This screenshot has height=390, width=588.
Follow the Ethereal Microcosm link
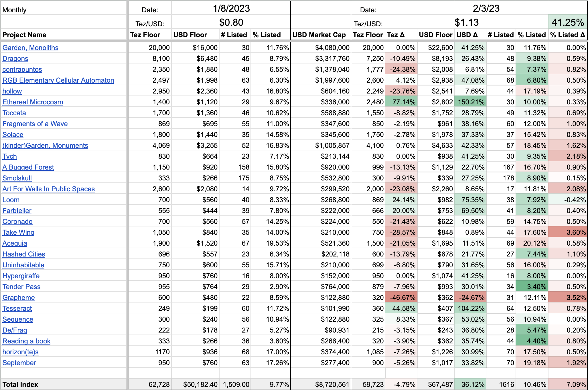pyautogui.click(x=33, y=102)
